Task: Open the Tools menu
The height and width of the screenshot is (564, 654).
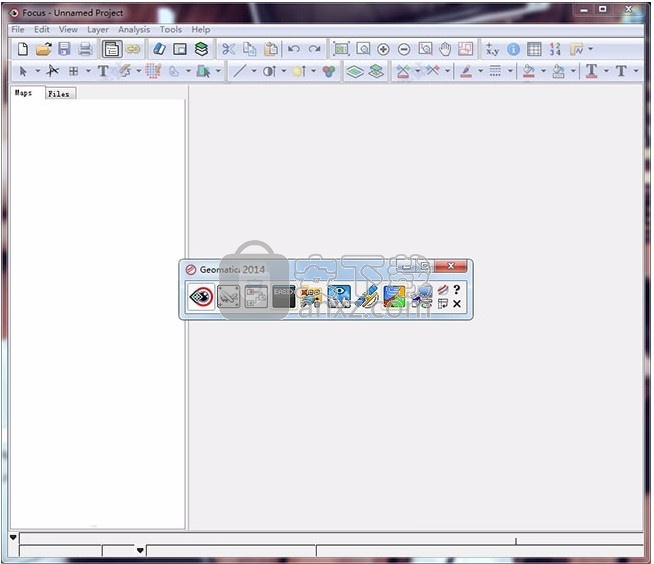Action: pos(171,30)
